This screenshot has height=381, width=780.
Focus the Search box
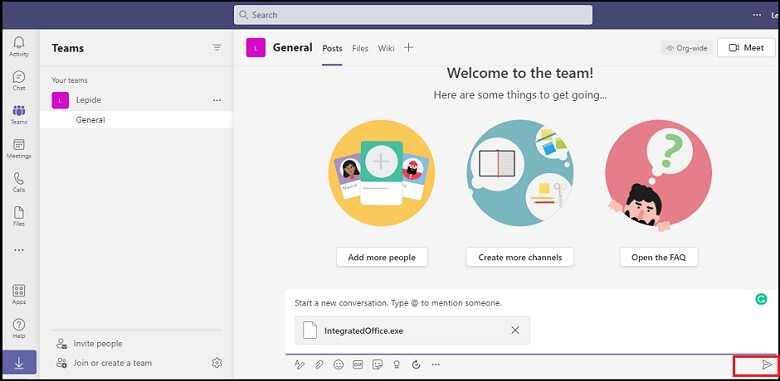point(413,15)
